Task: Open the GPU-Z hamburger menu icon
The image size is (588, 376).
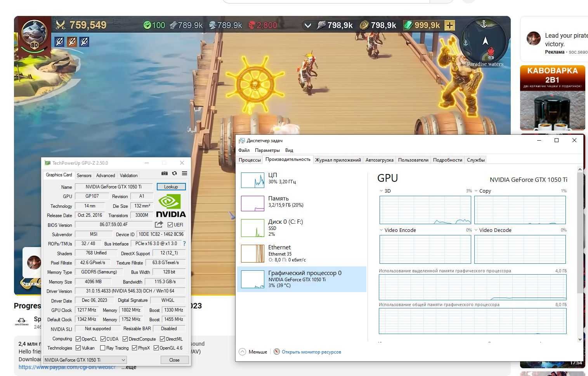Action: (x=184, y=173)
